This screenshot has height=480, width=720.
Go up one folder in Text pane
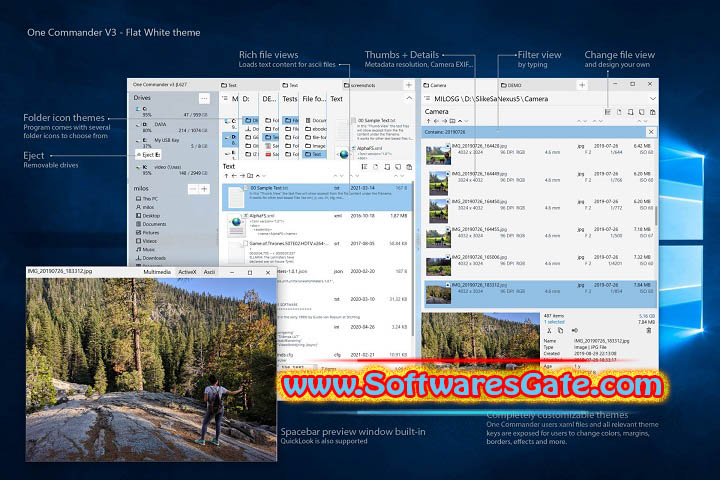[x=226, y=176]
